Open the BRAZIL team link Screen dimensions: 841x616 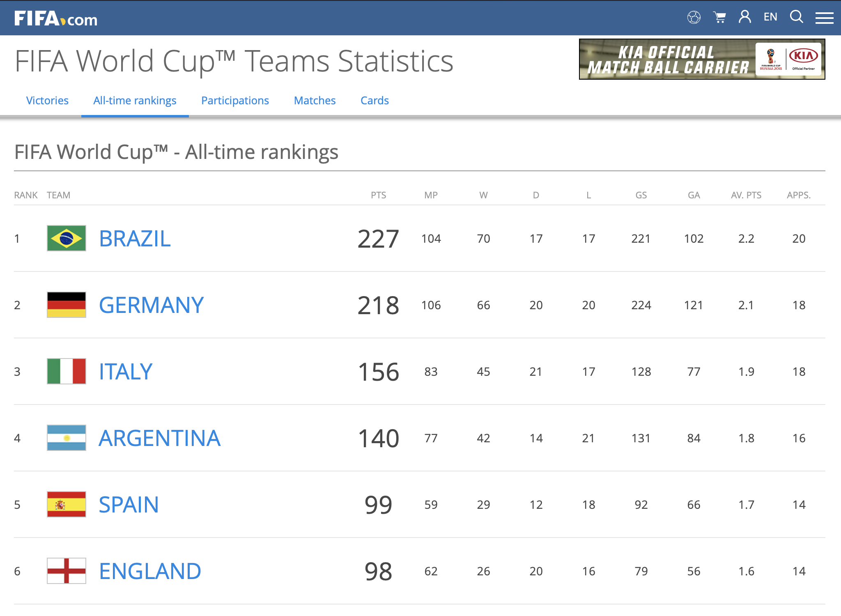135,239
